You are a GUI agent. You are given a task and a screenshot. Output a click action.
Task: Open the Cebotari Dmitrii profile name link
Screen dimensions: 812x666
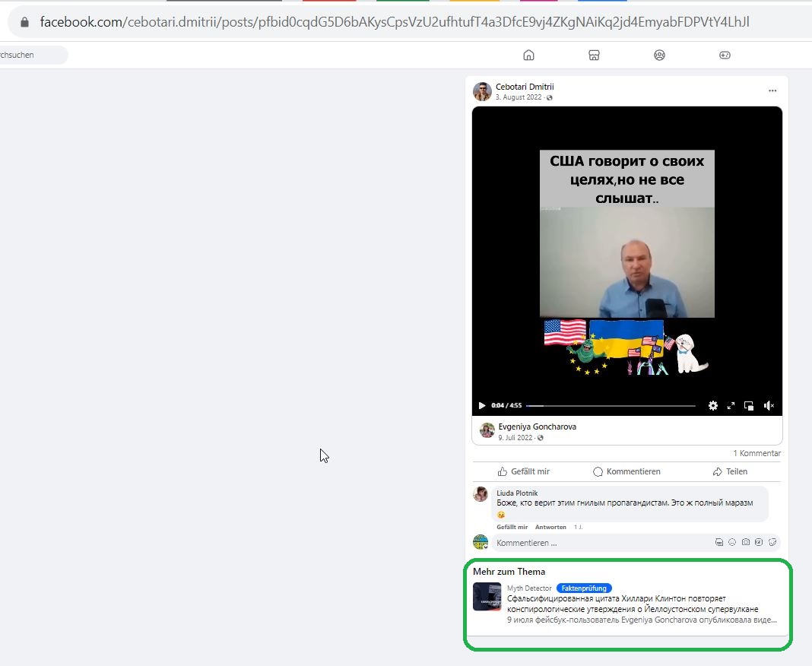[x=525, y=87]
